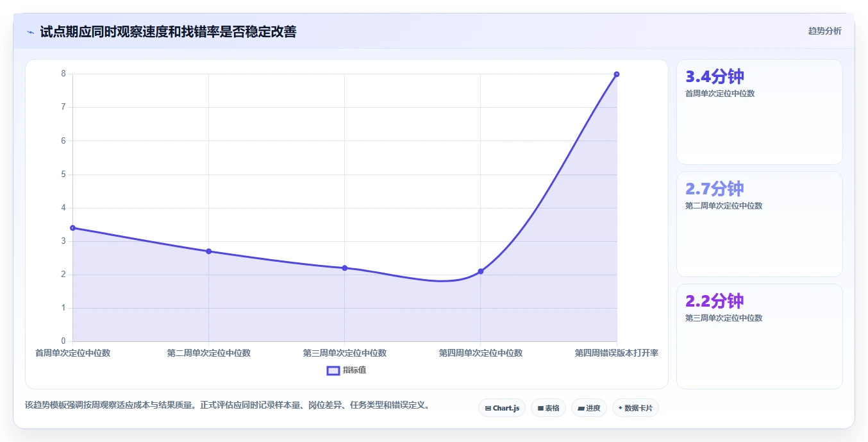Click the 趋势分析 label in header

pyautogui.click(x=824, y=31)
